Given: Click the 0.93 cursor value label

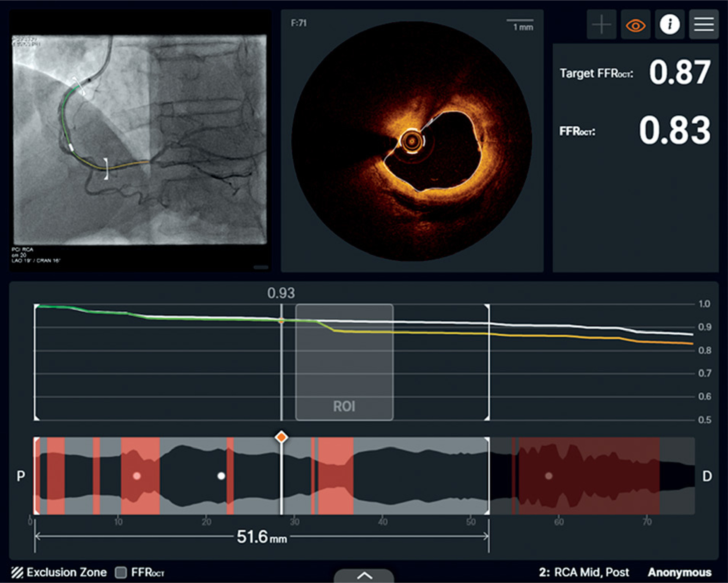Looking at the screenshot, I should (x=281, y=293).
